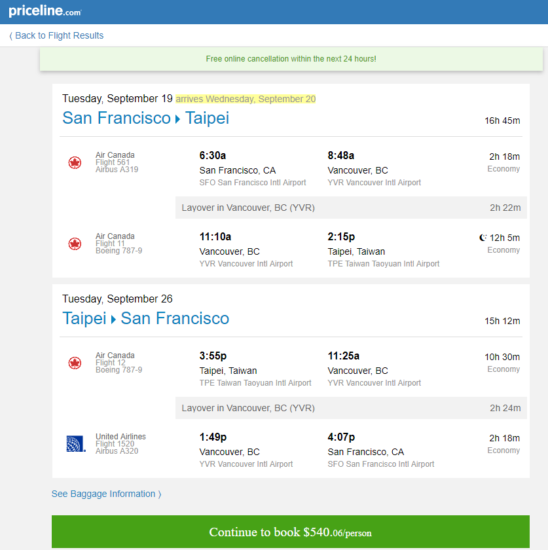Click the chevron next to See Baggage Information
Image resolution: width=548 pixels, height=550 pixels.
click(160, 494)
